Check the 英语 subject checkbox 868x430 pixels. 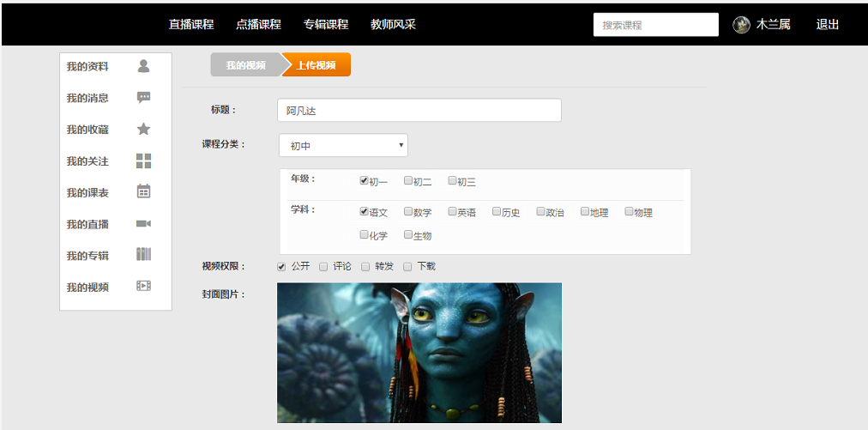pyautogui.click(x=452, y=211)
